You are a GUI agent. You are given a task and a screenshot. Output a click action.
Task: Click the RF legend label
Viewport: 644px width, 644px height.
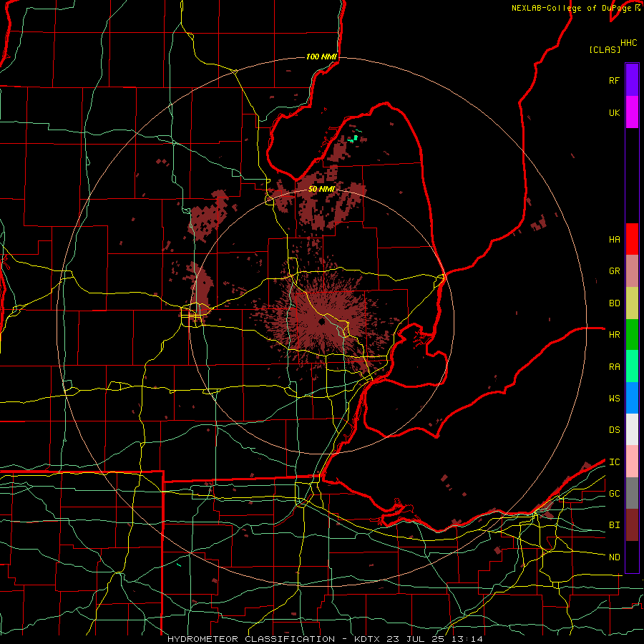point(614,80)
